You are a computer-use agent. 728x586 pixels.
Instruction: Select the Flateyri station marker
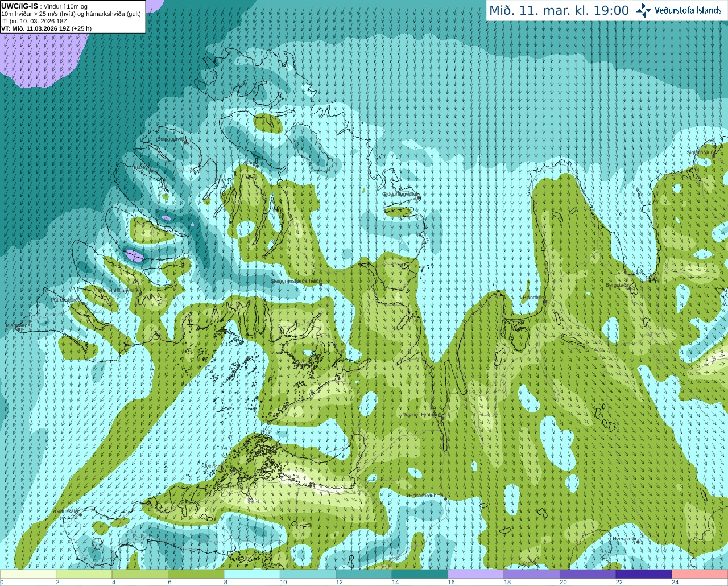151,171
